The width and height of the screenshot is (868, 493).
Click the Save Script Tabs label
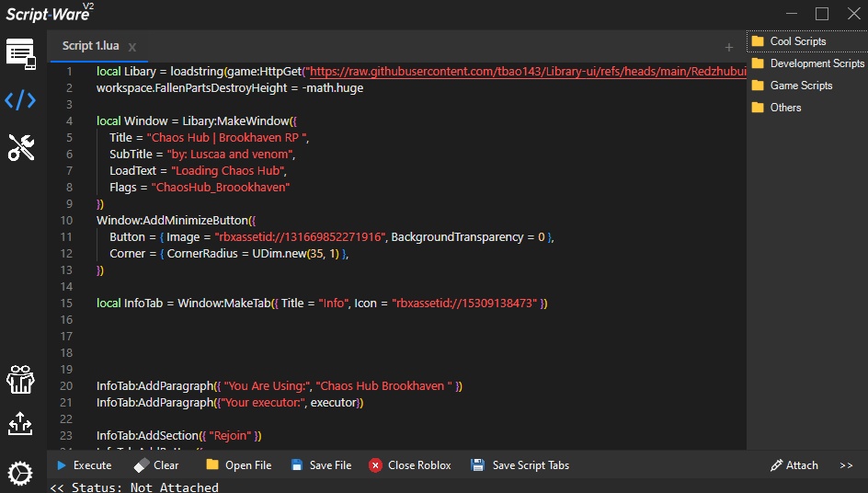531,465
